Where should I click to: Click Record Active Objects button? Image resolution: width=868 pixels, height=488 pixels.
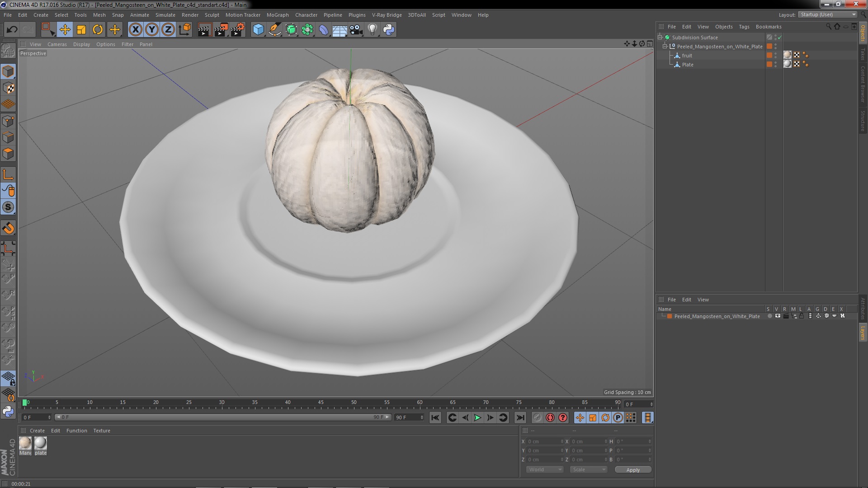(x=537, y=418)
